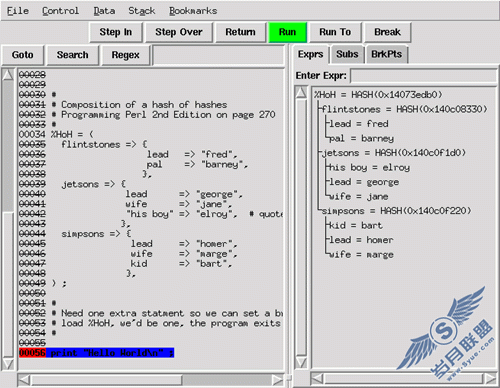Click the Step In button

pyautogui.click(x=116, y=32)
